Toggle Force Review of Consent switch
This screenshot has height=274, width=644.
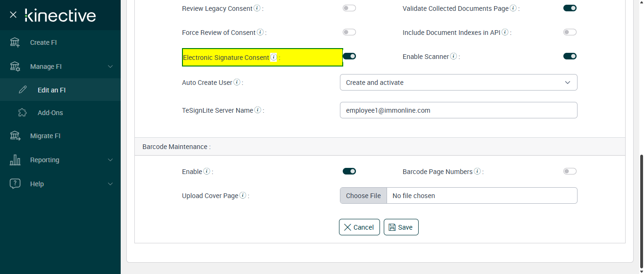(349, 33)
